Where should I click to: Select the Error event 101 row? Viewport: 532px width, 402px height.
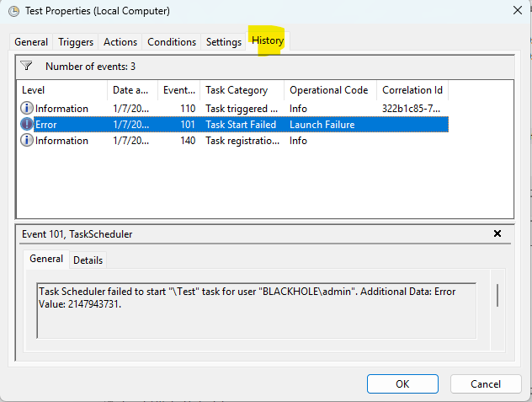(x=234, y=124)
